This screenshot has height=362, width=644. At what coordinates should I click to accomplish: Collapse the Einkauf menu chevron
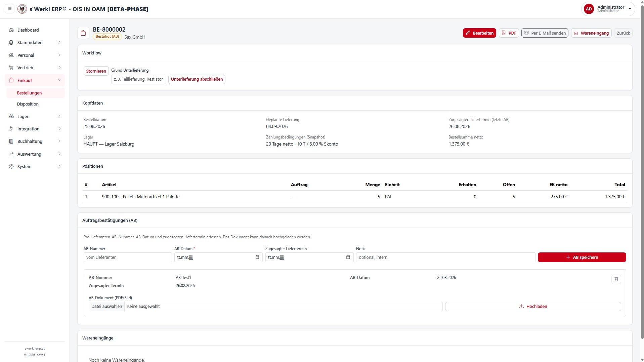point(59,80)
